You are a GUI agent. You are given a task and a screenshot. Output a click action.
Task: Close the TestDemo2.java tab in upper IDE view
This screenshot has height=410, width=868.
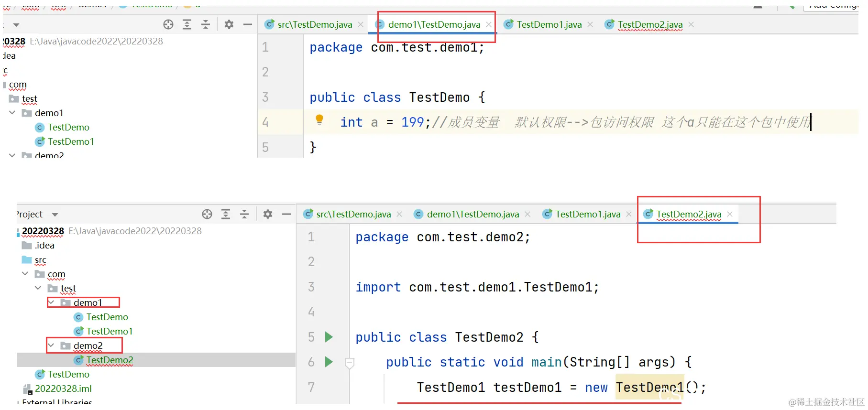(691, 24)
